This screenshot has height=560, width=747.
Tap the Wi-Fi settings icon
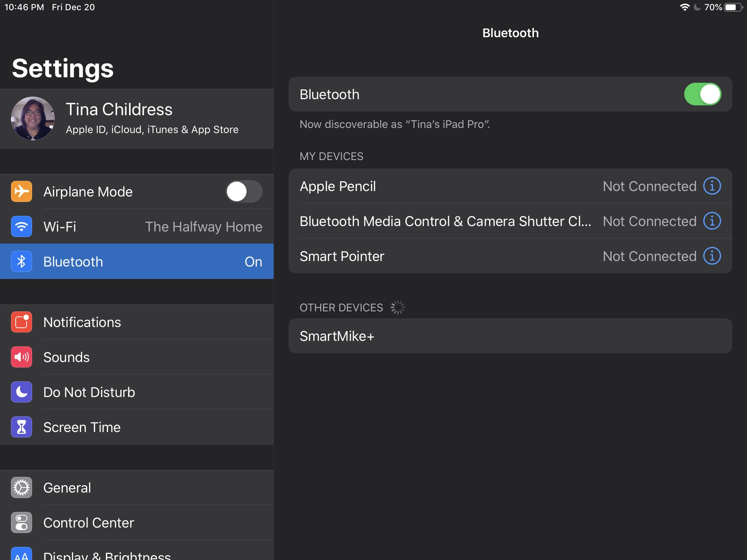point(22,226)
